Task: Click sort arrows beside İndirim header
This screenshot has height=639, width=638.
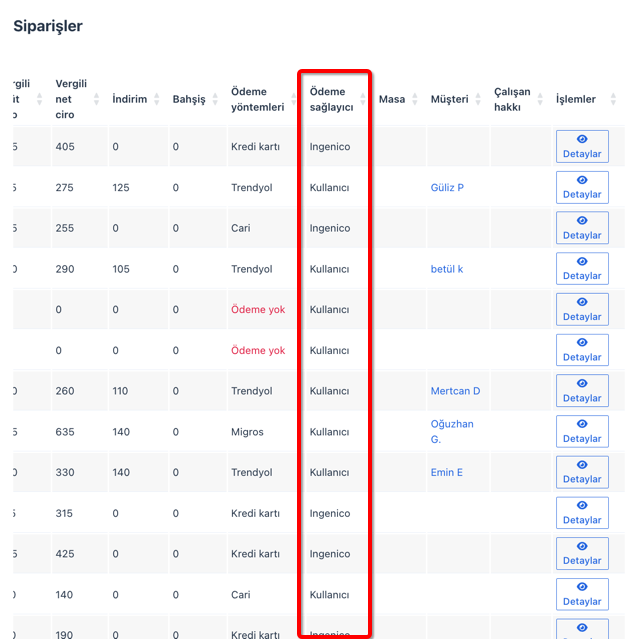Action: click(158, 99)
